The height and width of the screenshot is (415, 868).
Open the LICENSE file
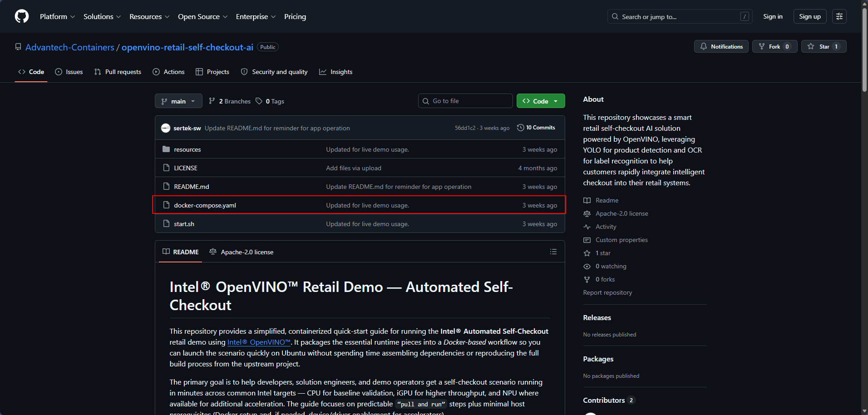click(186, 168)
